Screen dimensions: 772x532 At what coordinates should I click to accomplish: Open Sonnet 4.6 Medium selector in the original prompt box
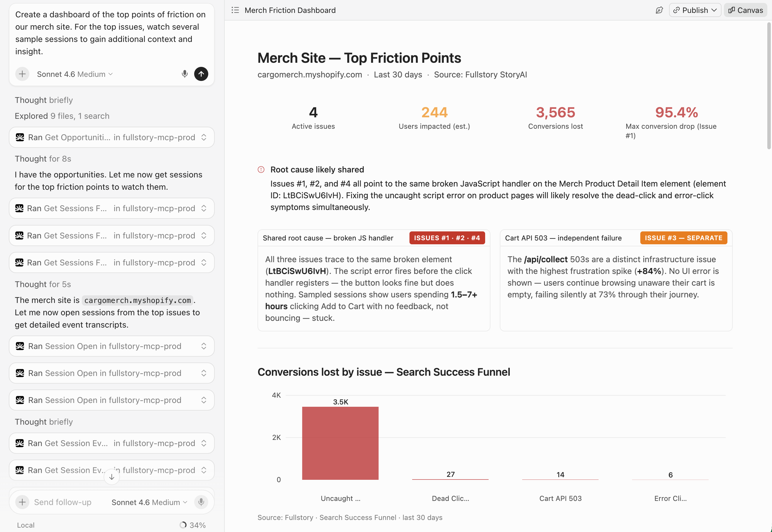pos(75,74)
